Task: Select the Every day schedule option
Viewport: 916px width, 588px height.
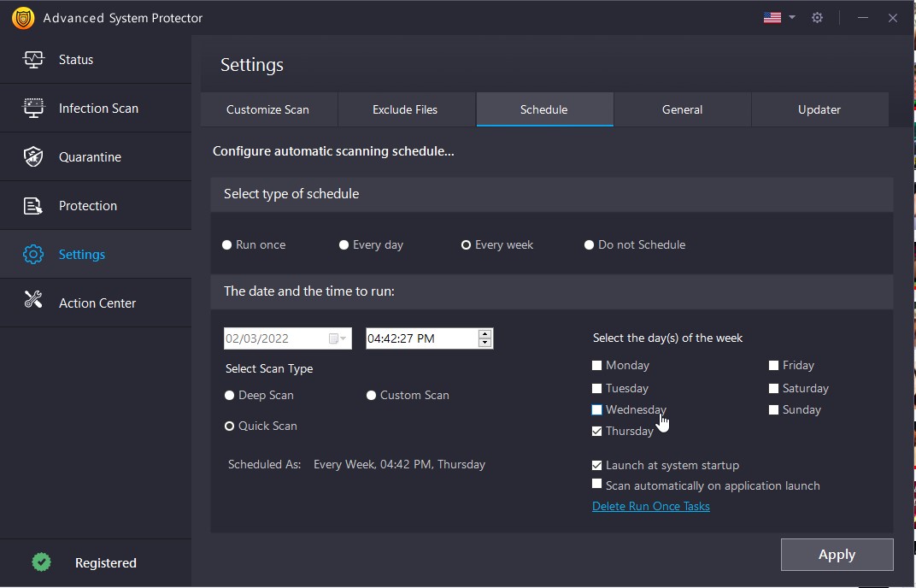Action: point(343,244)
